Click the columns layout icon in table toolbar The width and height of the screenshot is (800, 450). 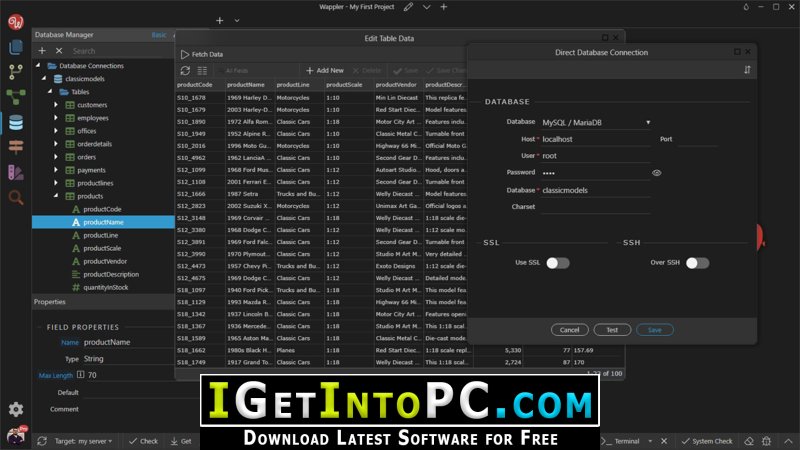point(202,70)
